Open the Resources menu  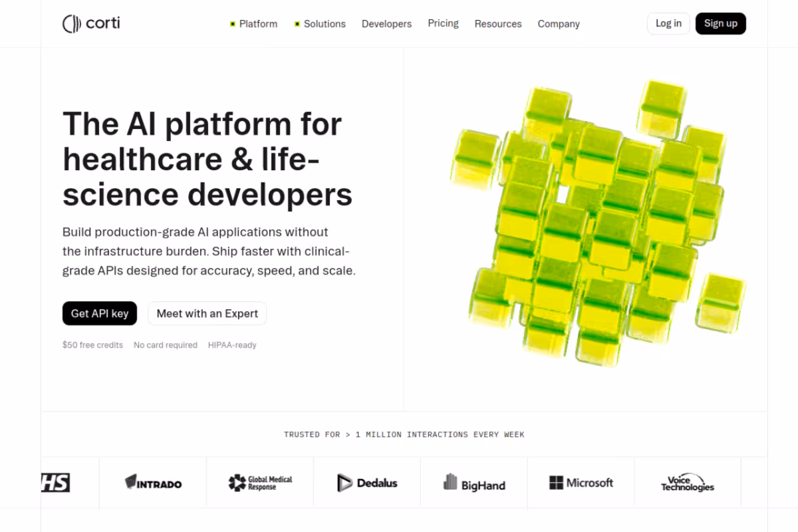click(498, 24)
